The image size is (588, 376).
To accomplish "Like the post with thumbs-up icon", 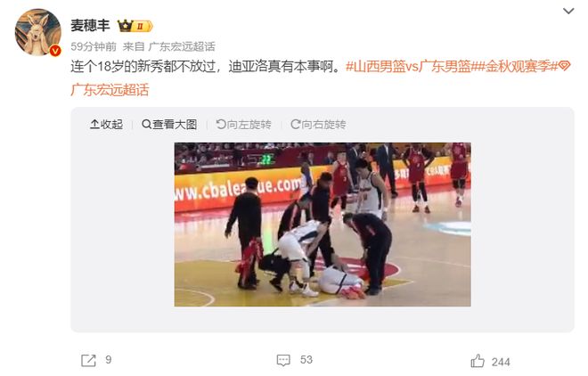I will [478, 361].
